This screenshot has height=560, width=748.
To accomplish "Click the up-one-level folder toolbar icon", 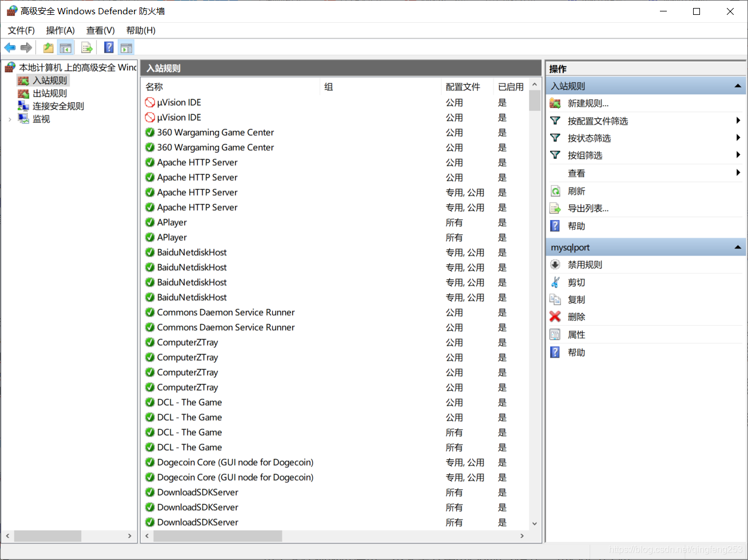I will click(49, 48).
